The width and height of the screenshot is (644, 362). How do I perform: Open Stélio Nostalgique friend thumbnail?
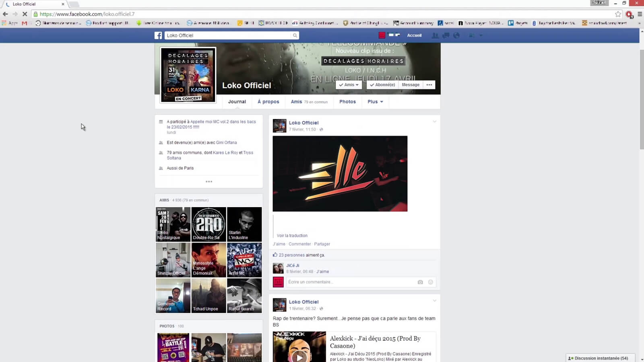click(173, 224)
